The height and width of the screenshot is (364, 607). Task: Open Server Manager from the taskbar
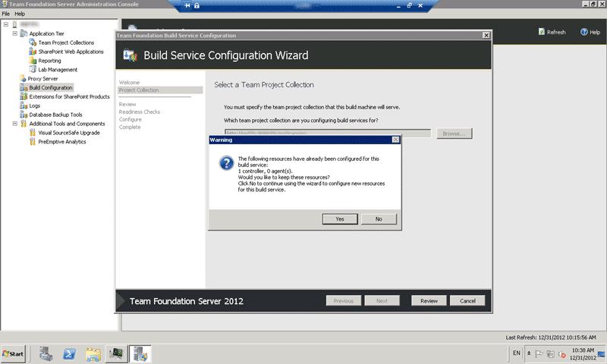pyautogui.click(x=46, y=354)
